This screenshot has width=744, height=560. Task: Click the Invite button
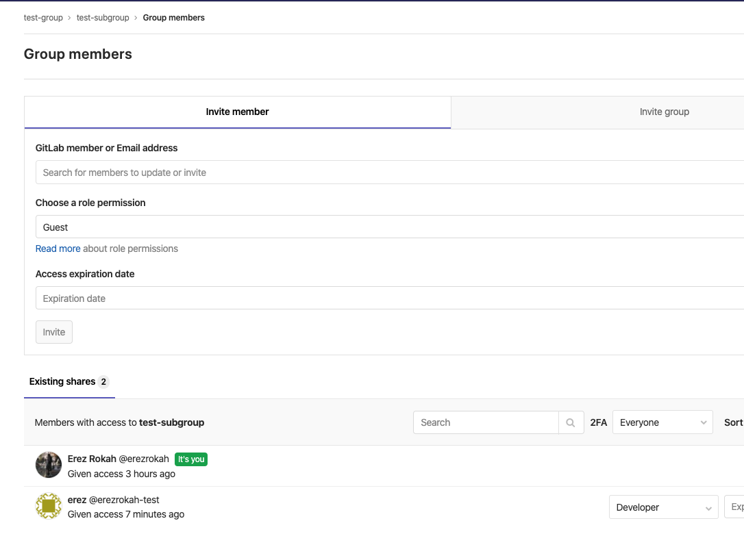point(54,332)
